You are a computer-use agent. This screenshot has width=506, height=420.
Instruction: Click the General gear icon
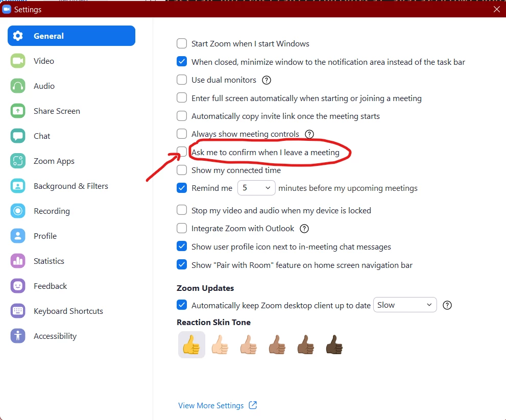tap(18, 36)
